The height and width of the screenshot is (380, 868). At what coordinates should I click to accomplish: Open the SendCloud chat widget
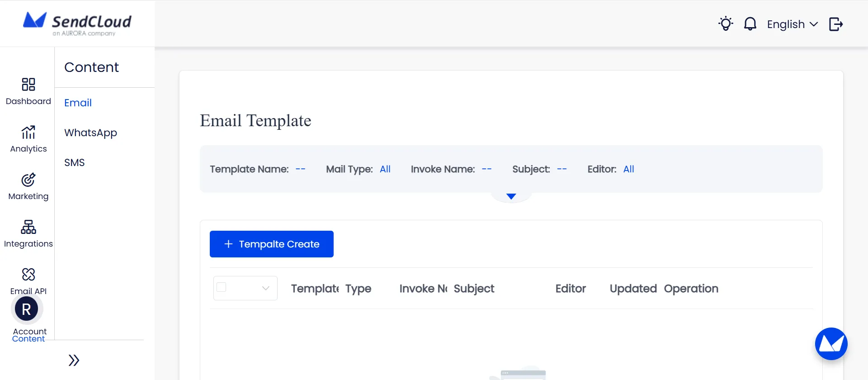coord(831,344)
